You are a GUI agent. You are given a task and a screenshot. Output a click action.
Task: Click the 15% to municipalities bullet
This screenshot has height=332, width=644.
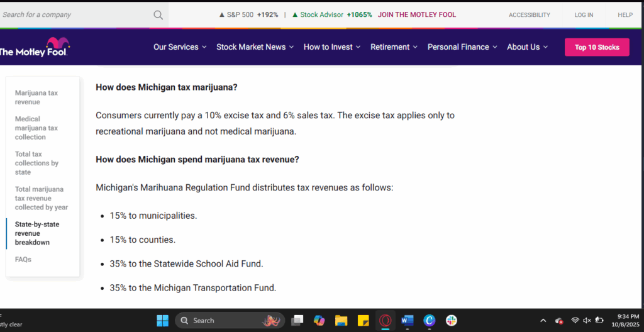point(153,216)
